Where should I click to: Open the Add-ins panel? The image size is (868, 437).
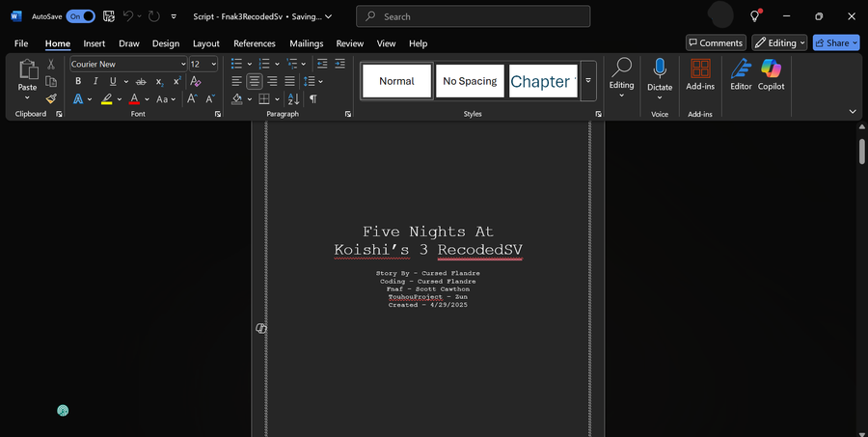click(x=700, y=74)
